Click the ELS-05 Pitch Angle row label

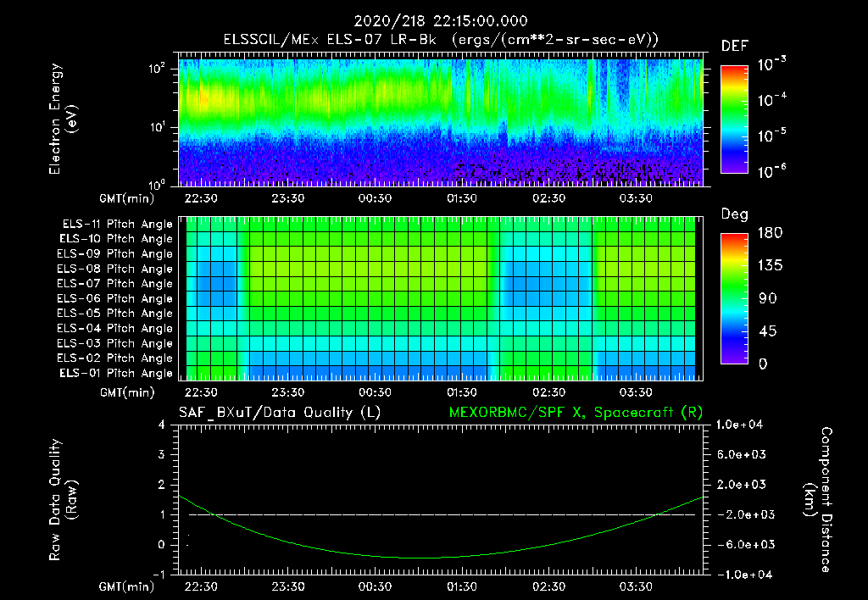tap(115, 314)
